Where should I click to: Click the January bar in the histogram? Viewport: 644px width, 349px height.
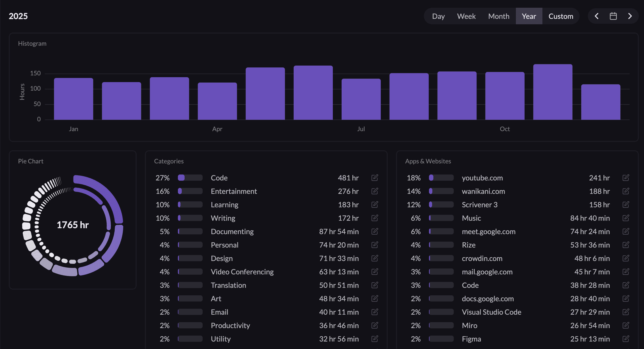tap(73, 99)
